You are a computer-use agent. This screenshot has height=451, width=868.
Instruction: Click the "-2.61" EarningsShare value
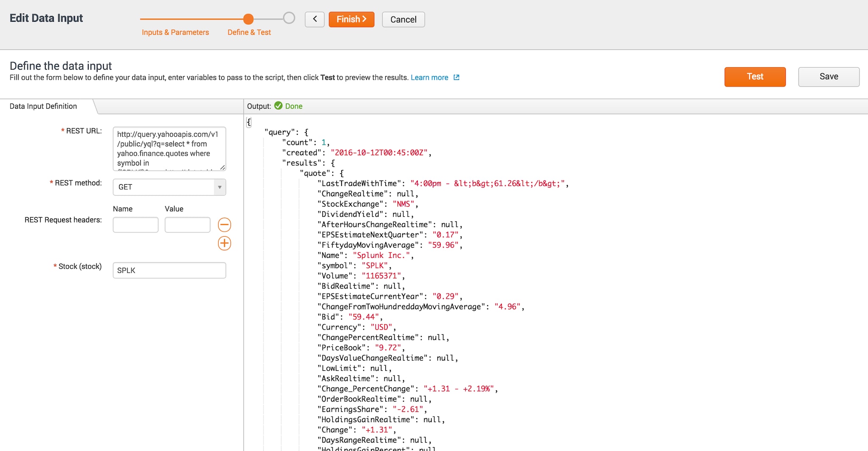(408, 409)
